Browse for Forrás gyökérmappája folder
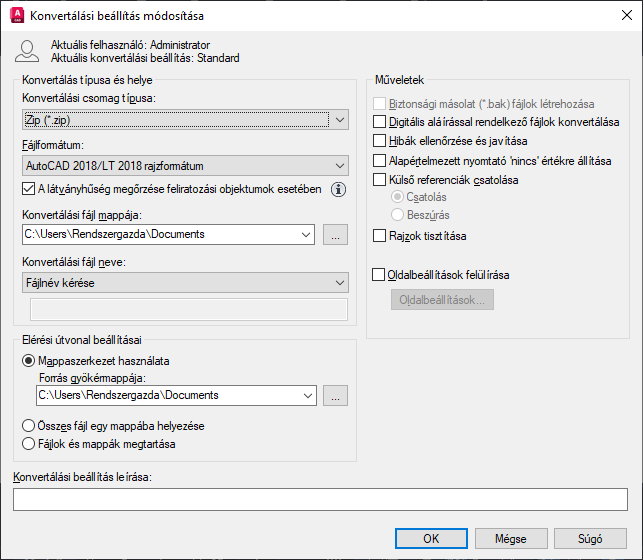Screen dimensions: 643x560 [x=335, y=395]
